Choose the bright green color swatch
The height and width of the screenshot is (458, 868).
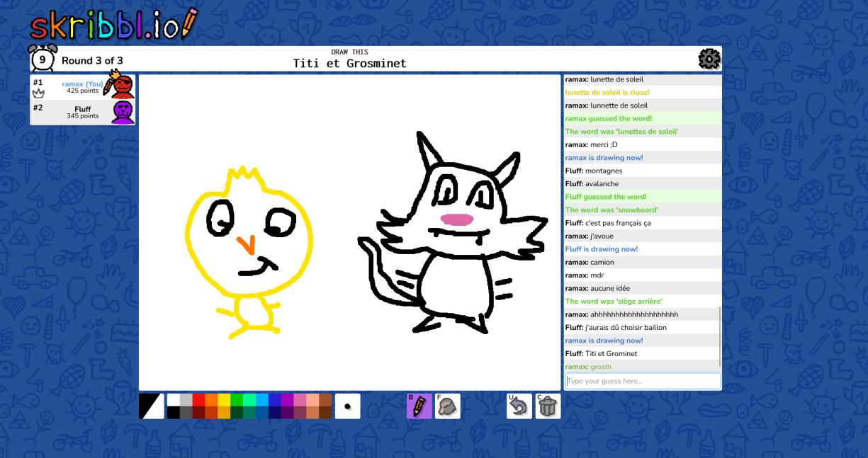(237, 400)
